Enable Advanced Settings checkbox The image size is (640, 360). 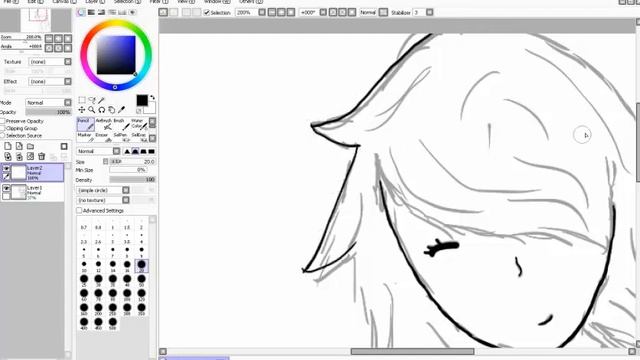tap(79, 211)
